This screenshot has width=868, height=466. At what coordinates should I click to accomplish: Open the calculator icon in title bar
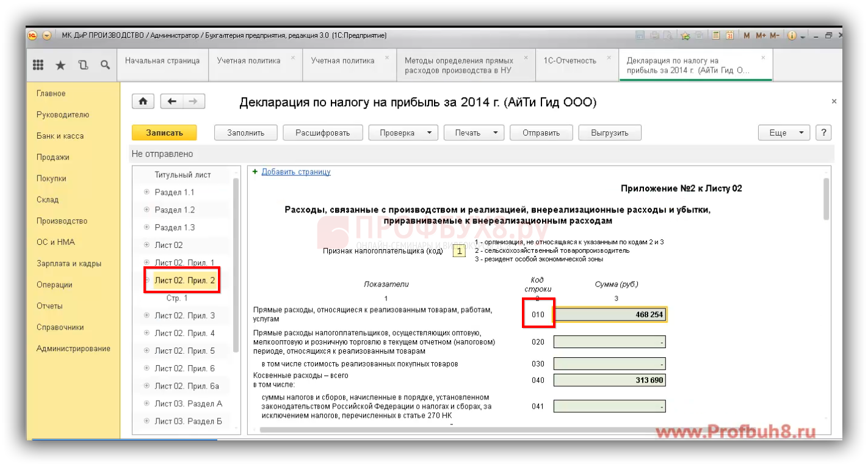point(716,35)
